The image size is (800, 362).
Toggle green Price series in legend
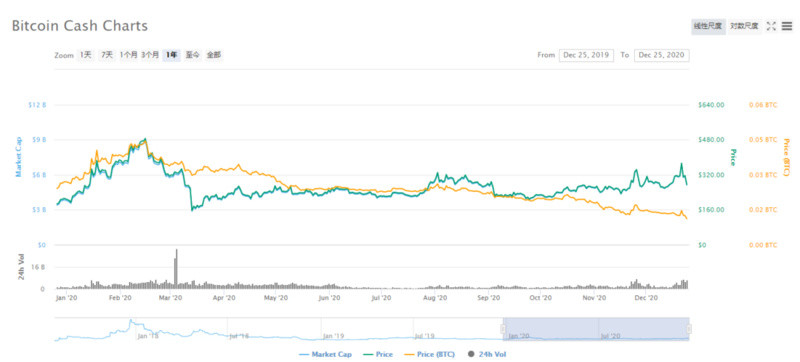coord(378,354)
